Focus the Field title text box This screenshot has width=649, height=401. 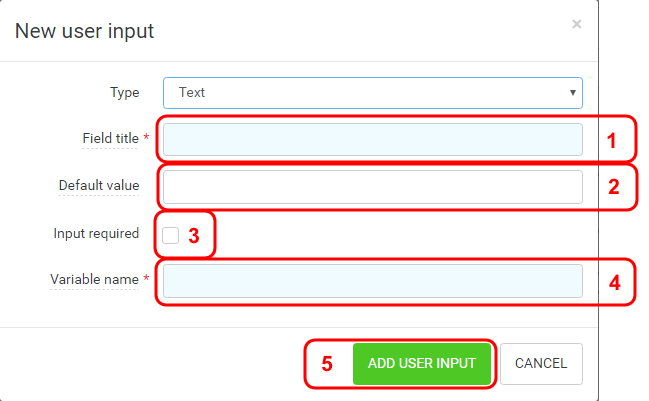tap(372, 139)
